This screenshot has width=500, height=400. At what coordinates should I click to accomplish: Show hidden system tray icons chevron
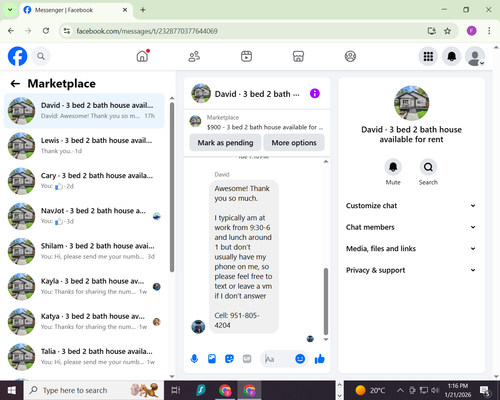click(x=400, y=390)
